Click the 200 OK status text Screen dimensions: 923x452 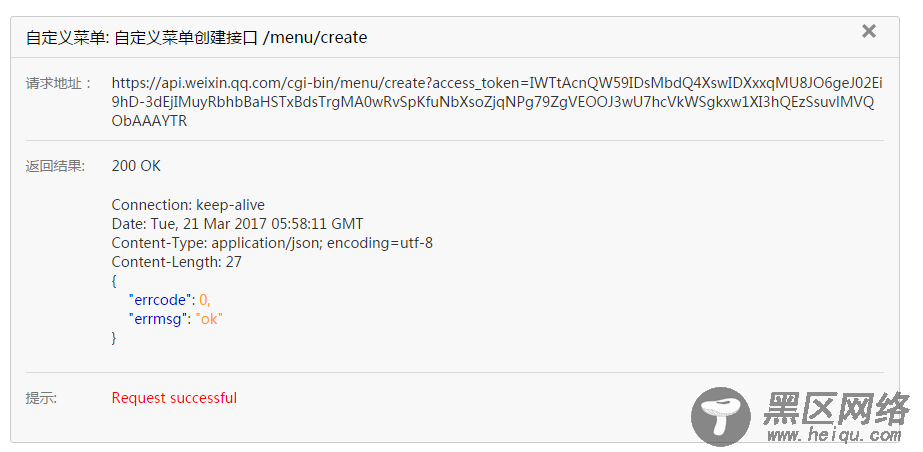coord(136,166)
